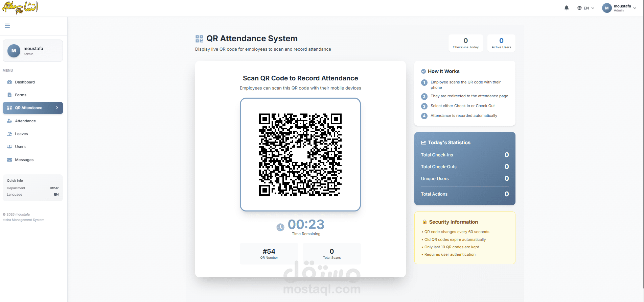The width and height of the screenshot is (644, 302).
Task: Open the Messages menu item
Action: pos(33,160)
